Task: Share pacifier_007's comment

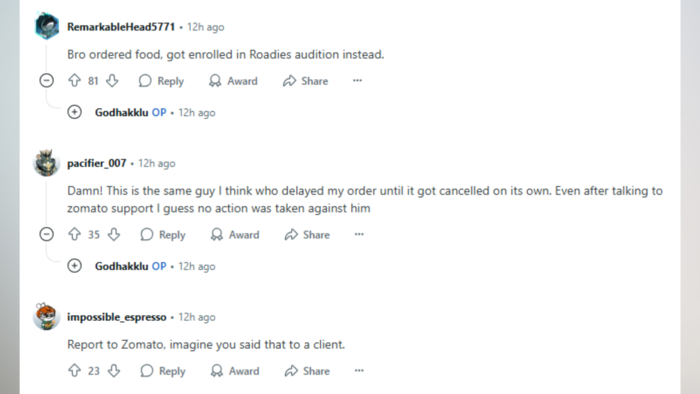Action: (307, 234)
